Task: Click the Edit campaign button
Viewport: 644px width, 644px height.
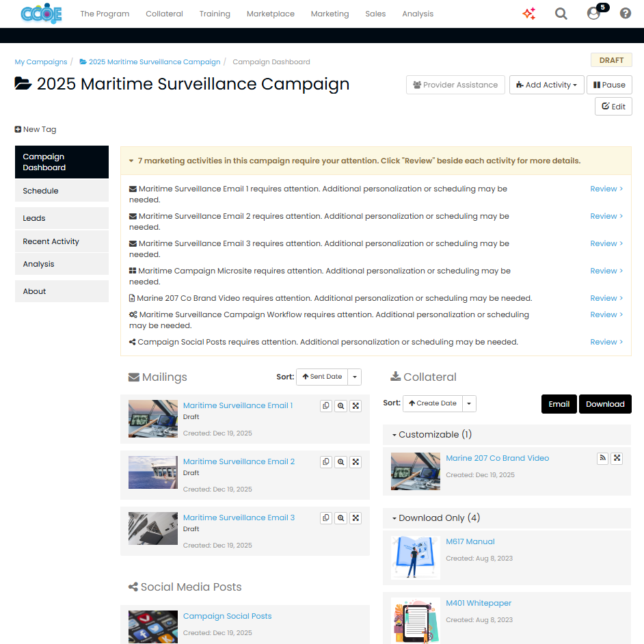Action: 613,107
